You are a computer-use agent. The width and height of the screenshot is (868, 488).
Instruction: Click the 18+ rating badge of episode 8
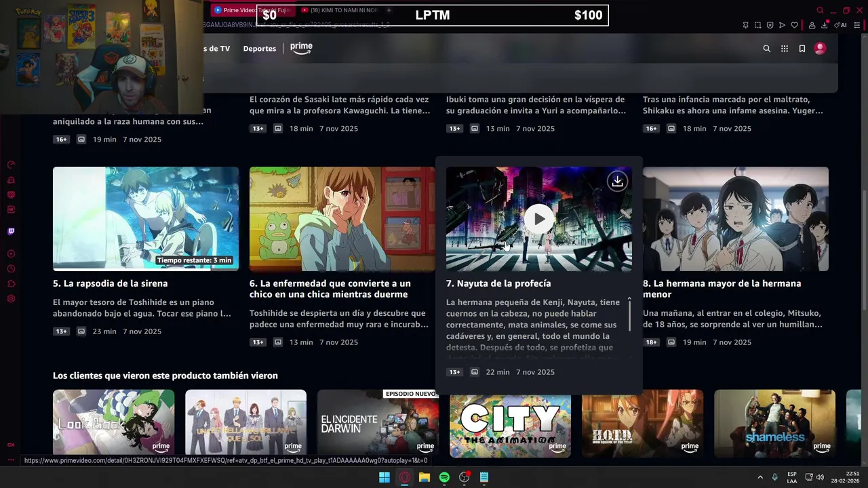(652, 342)
